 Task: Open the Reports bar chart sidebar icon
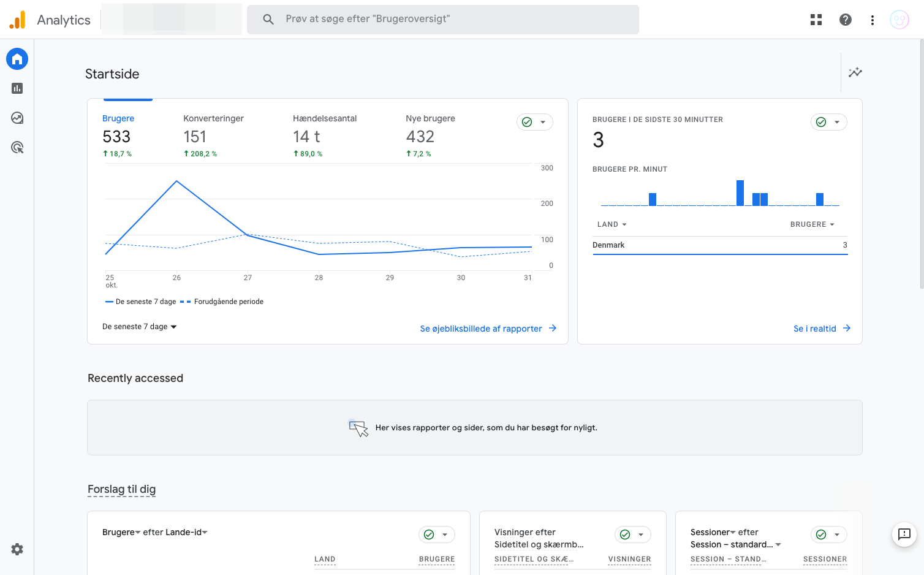[17, 88]
